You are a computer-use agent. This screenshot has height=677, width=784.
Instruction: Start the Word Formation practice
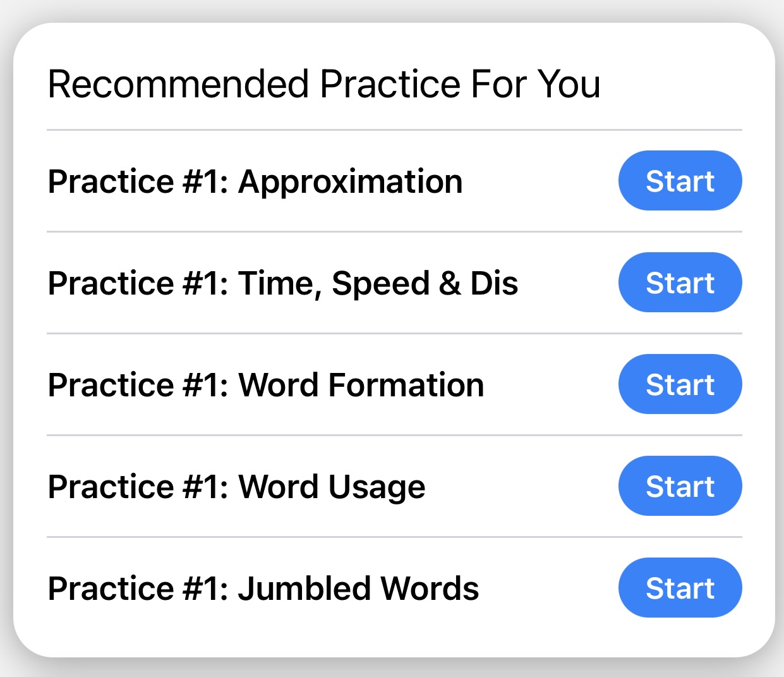pos(680,384)
